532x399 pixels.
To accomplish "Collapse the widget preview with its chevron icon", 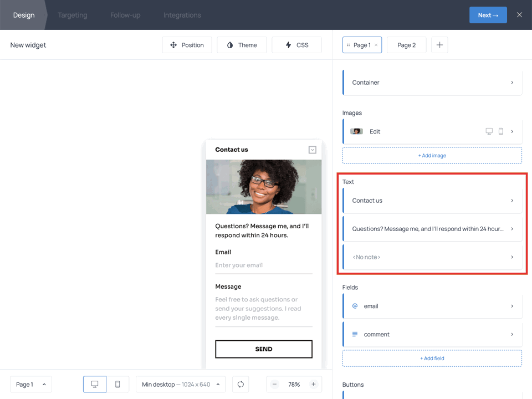I will point(312,150).
